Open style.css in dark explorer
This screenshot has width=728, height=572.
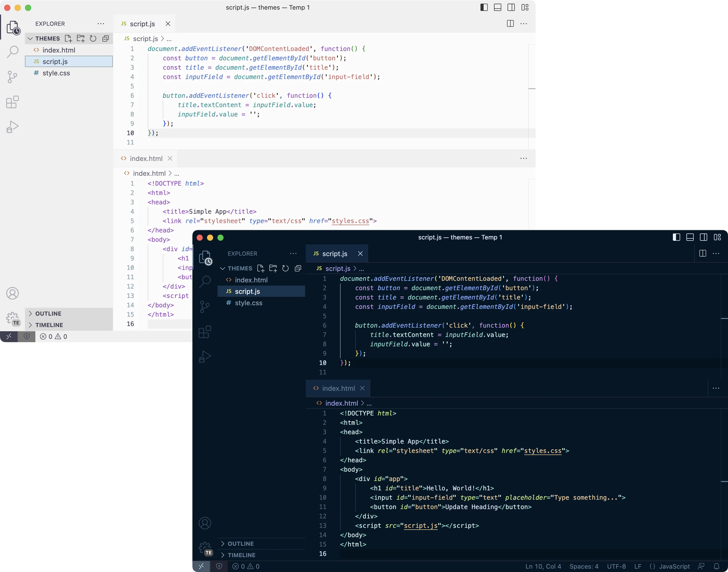tap(248, 303)
